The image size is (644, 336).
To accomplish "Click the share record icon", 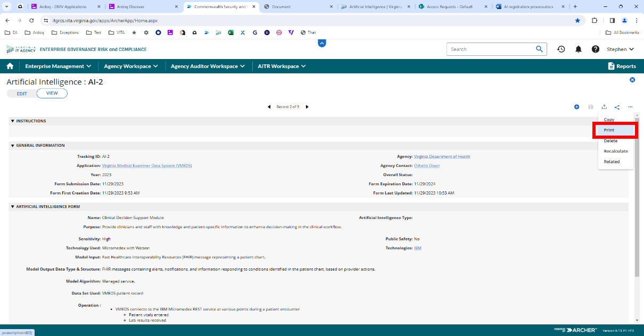I will pos(617,107).
